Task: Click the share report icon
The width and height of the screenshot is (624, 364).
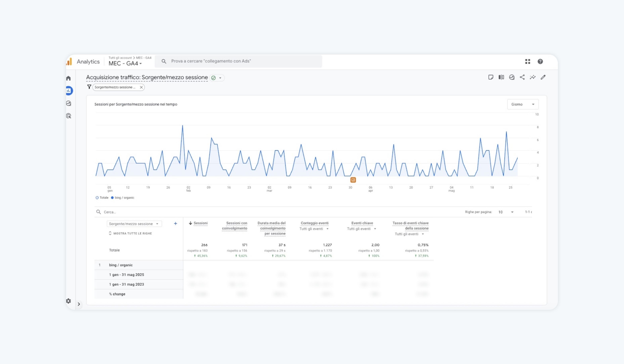Action: click(x=522, y=77)
